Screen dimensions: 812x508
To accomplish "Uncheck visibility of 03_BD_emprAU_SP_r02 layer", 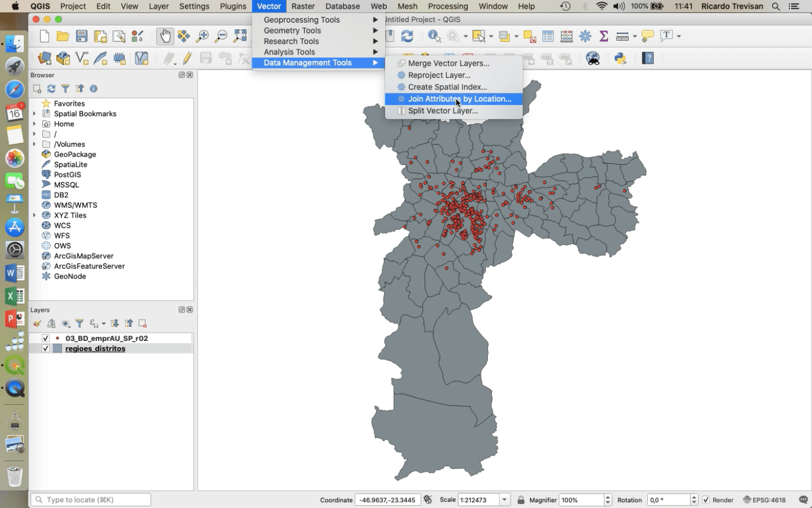I will coord(45,338).
